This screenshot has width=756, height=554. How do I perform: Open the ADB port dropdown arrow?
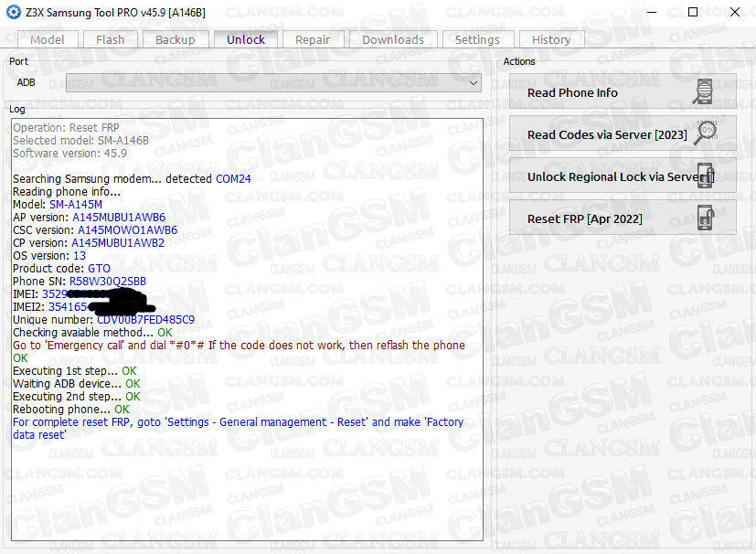click(474, 83)
